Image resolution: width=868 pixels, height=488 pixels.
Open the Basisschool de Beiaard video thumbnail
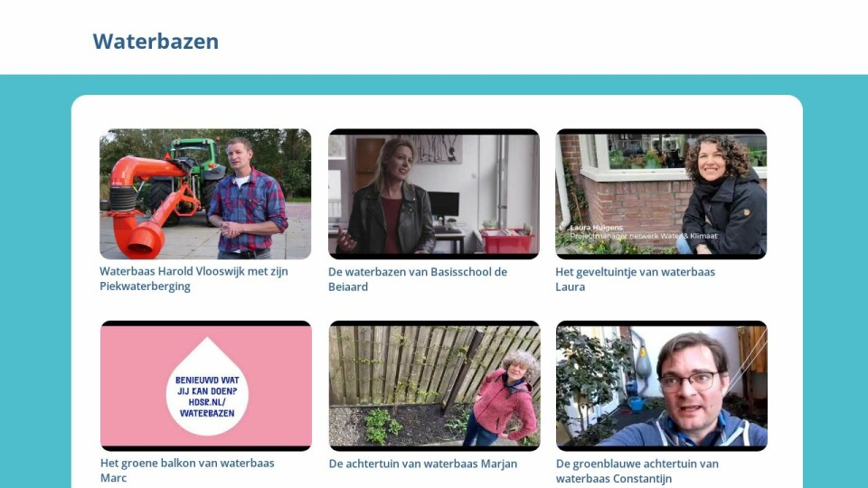point(433,193)
